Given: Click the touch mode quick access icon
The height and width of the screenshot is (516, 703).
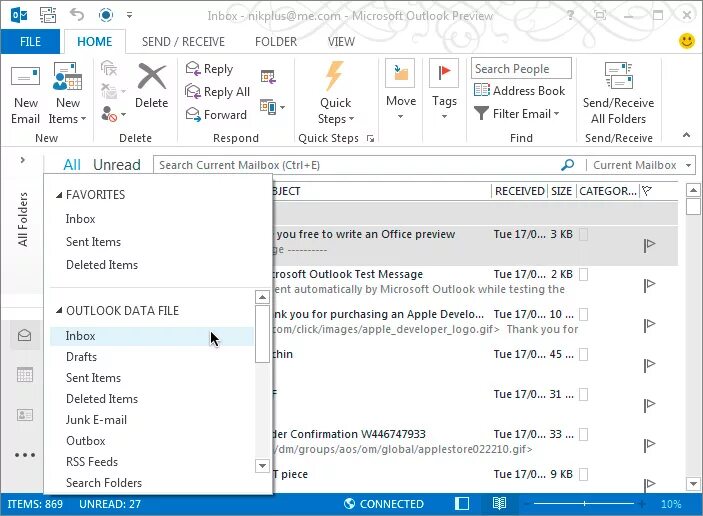Looking at the screenshot, I should pos(106,15).
